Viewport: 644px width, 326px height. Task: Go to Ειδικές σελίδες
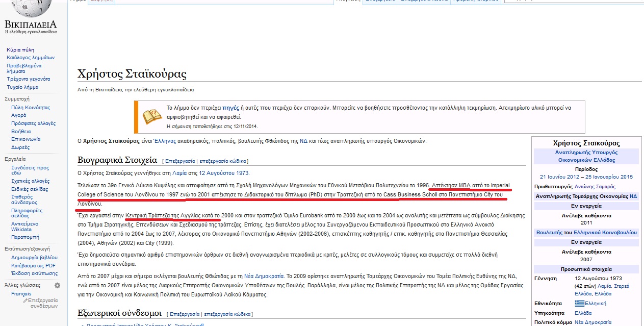(30, 189)
